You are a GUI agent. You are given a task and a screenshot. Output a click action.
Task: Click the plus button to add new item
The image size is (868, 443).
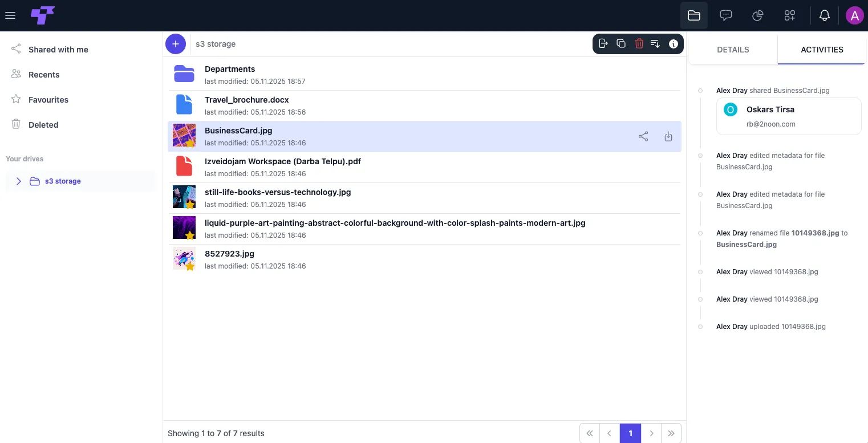[x=176, y=44]
